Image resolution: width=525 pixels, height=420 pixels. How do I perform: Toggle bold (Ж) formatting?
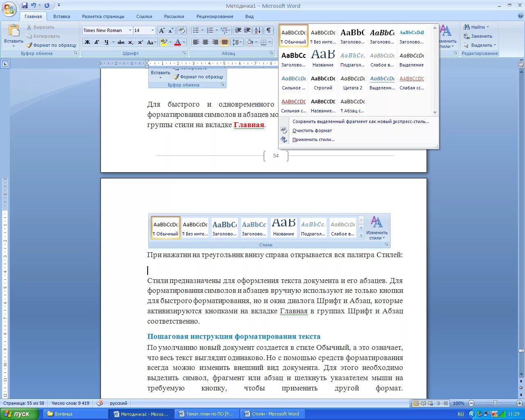point(87,42)
